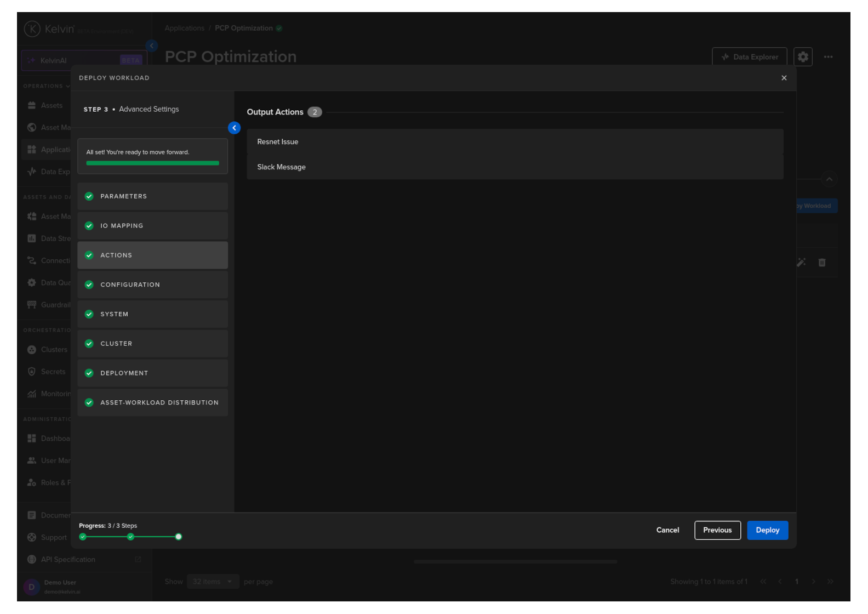This screenshot has height=614, width=868.
Task: Open Support in the sidebar
Action: [x=46, y=538]
